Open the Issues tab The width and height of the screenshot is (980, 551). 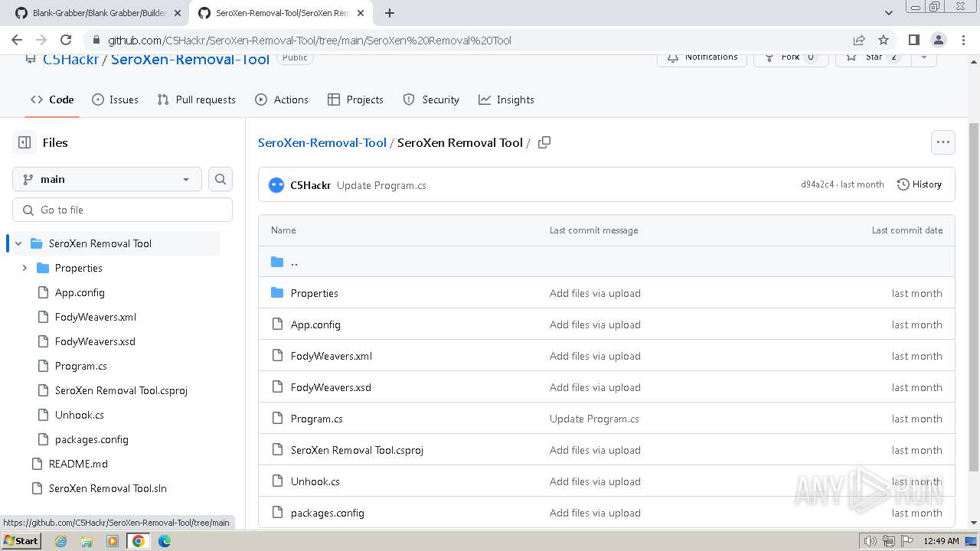click(x=115, y=99)
